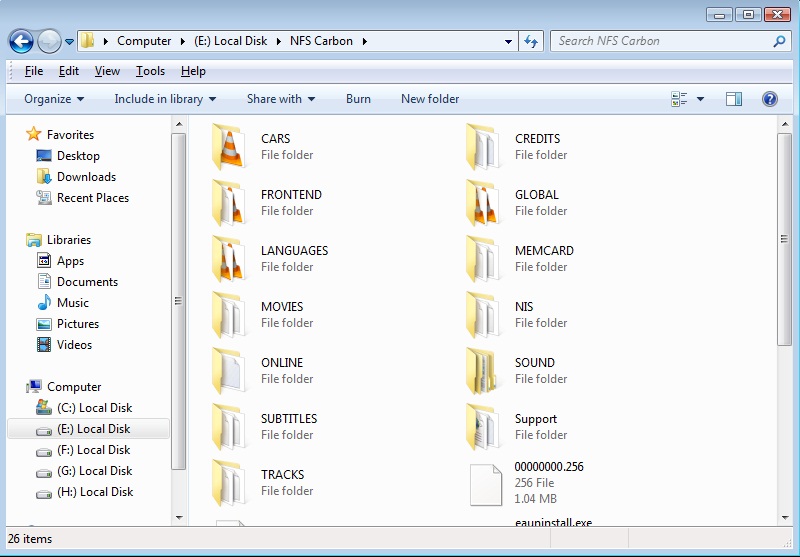The width and height of the screenshot is (800, 557).
Task: Click navigation pane scroll up arrow
Action: tap(179, 124)
